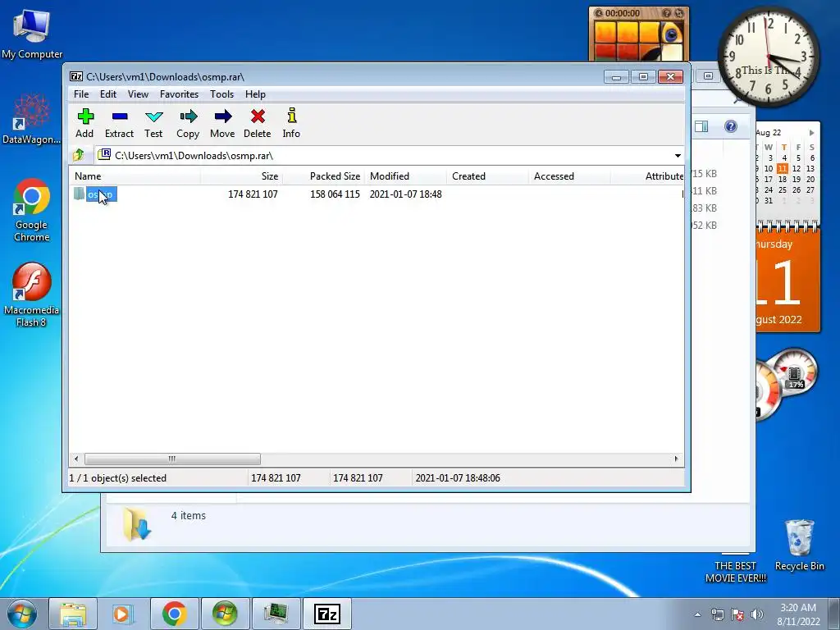
Task: Sort by Packed Size column
Action: (323, 176)
